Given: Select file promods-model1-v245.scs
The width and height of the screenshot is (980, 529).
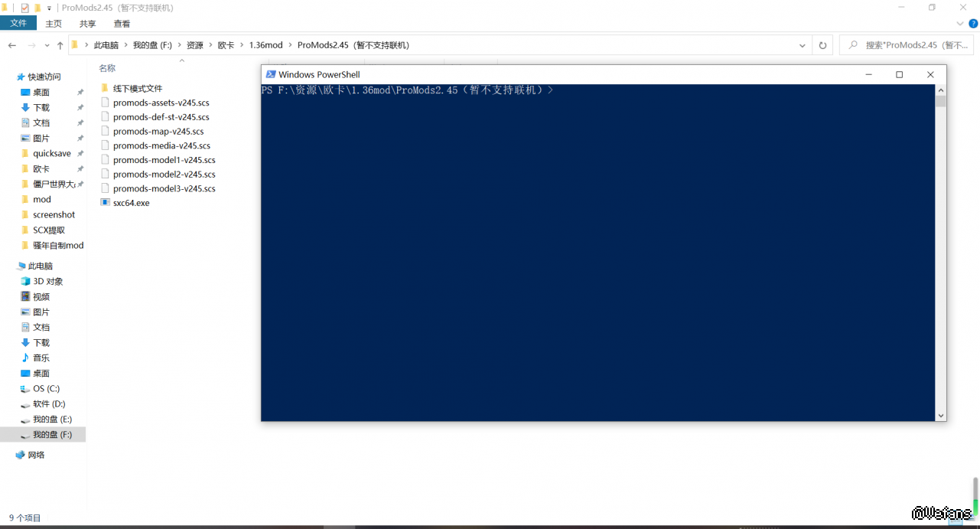Looking at the screenshot, I should pos(164,160).
